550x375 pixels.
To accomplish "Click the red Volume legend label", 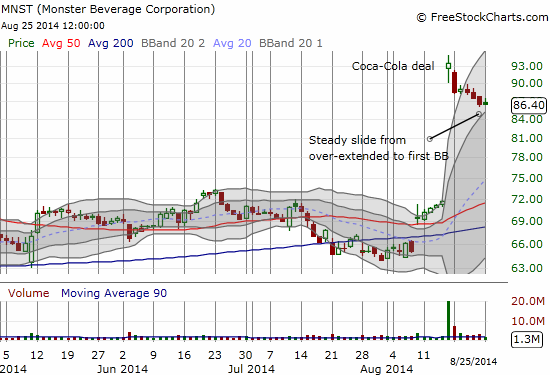I will tap(28, 293).
